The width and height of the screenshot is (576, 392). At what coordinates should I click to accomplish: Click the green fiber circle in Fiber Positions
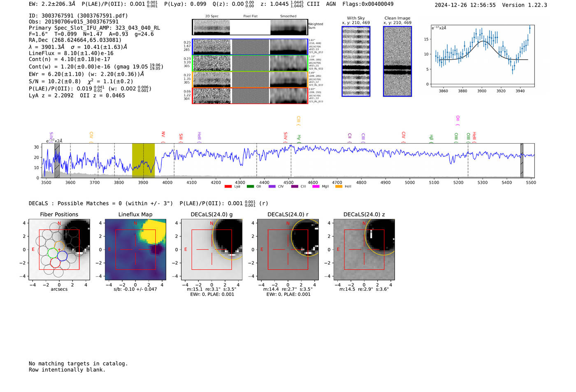point(52,253)
